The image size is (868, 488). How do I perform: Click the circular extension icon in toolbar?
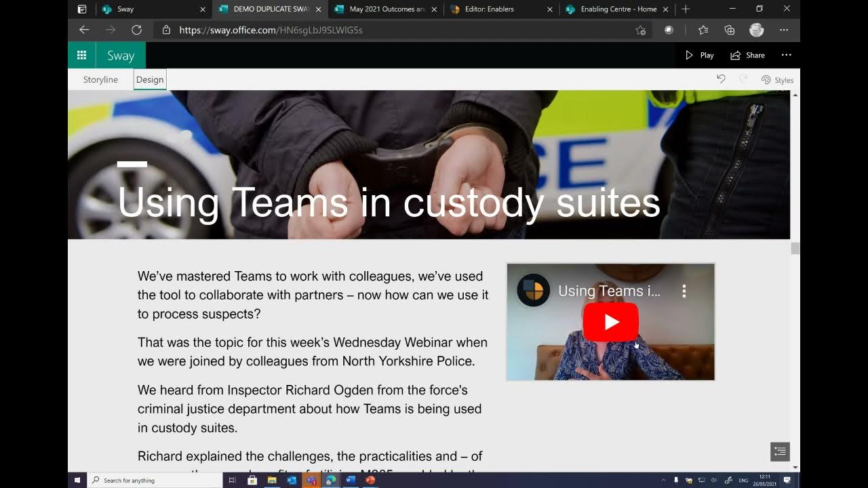669,30
